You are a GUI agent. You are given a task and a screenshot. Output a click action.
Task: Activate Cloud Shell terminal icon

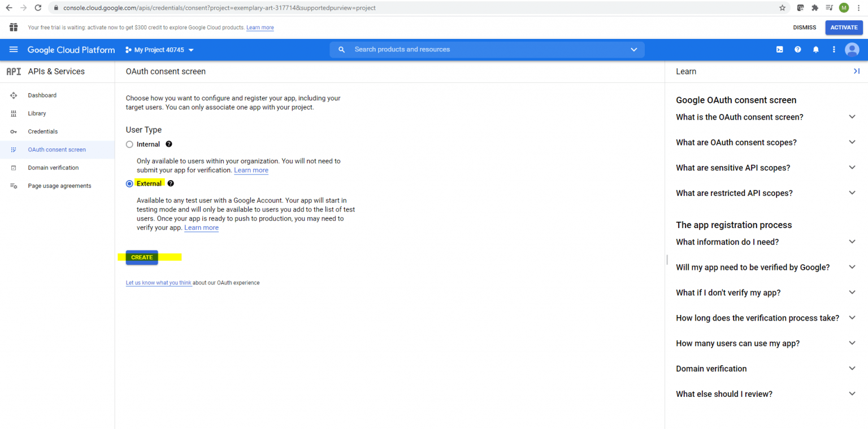(x=779, y=50)
